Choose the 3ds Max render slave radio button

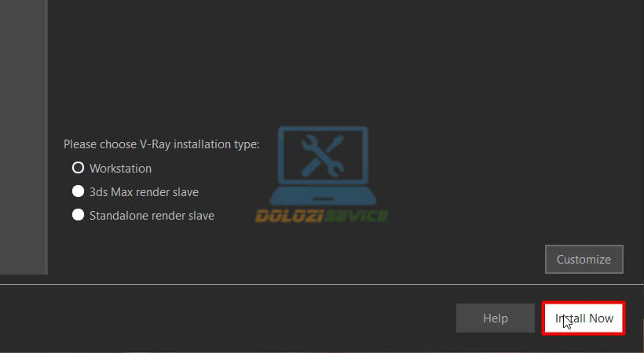pos(78,191)
